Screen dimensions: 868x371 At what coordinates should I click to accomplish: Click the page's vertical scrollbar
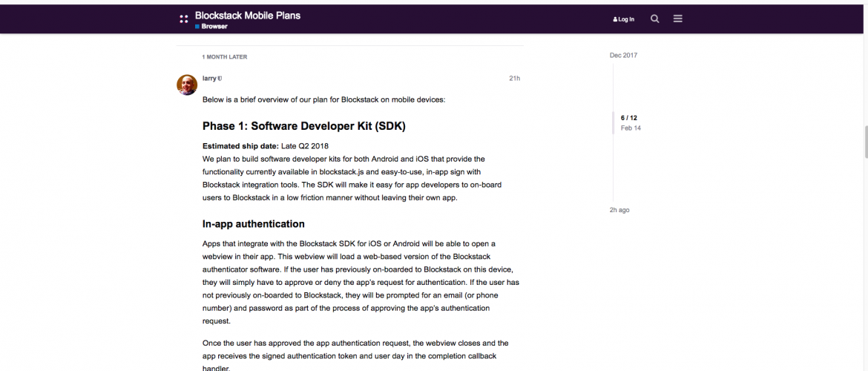point(865,141)
